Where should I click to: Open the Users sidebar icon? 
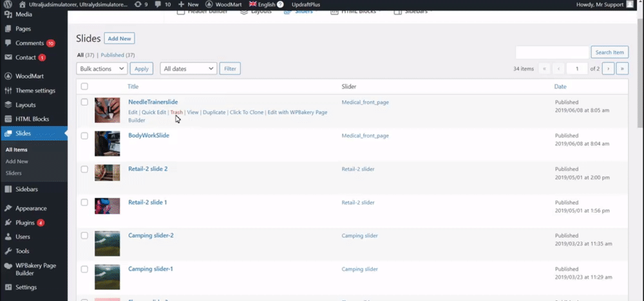pyautogui.click(x=8, y=237)
